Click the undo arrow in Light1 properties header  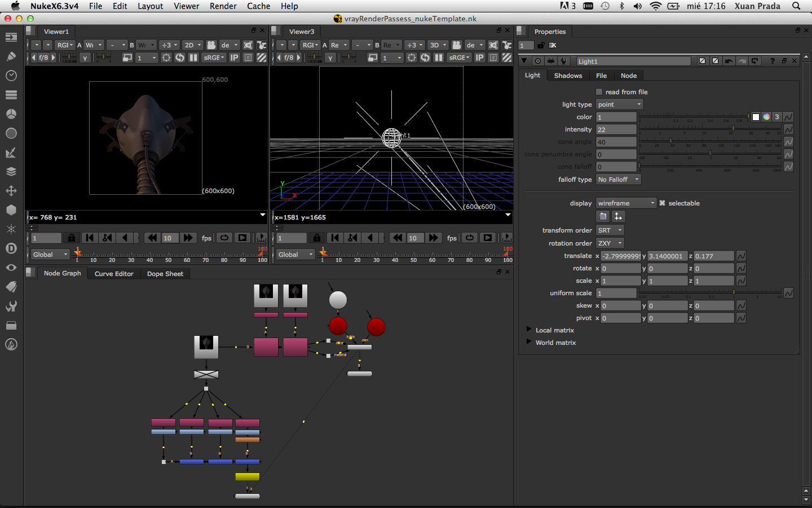pyautogui.click(x=729, y=61)
